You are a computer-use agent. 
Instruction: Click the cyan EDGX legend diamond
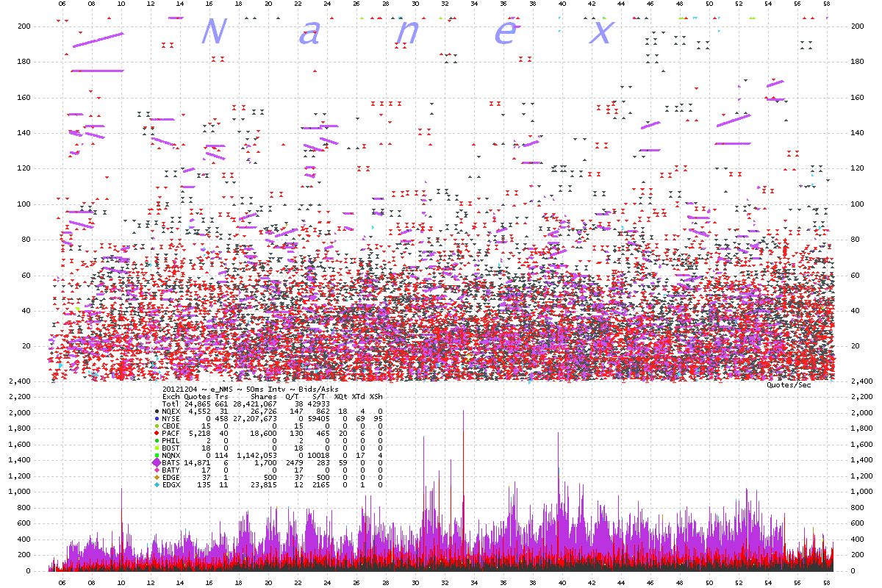[157, 485]
